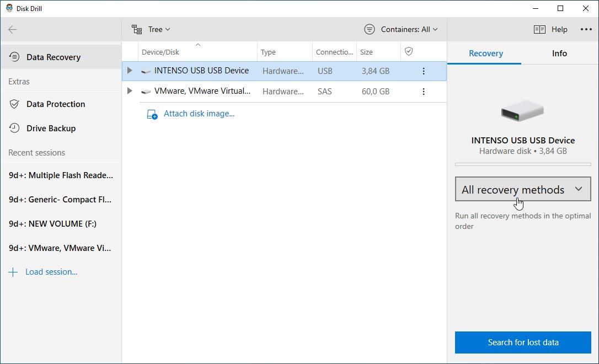This screenshot has height=364, width=599.
Task: Click the SAS connection cell
Action: pyautogui.click(x=325, y=92)
